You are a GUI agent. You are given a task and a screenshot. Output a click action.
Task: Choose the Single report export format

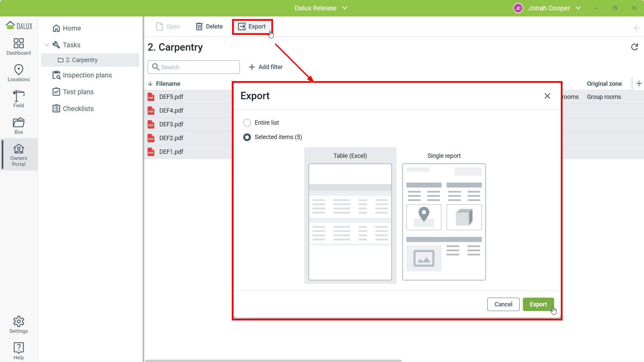pos(444,222)
